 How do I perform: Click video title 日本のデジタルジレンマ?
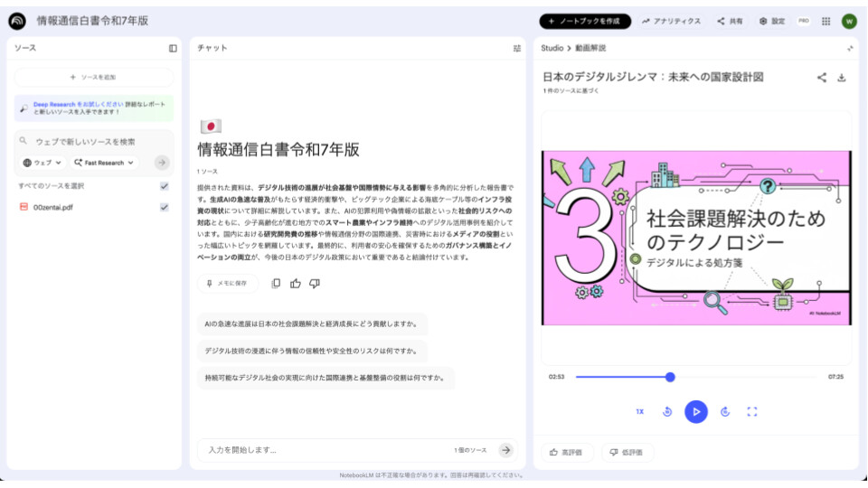coord(653,77)
